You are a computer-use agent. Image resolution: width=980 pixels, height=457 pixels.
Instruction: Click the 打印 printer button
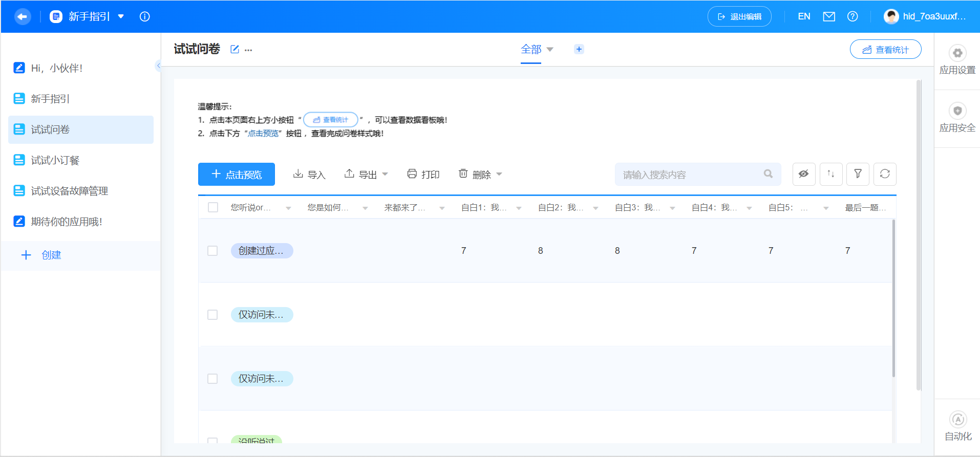pyautogui.click(x=423, y=175)
